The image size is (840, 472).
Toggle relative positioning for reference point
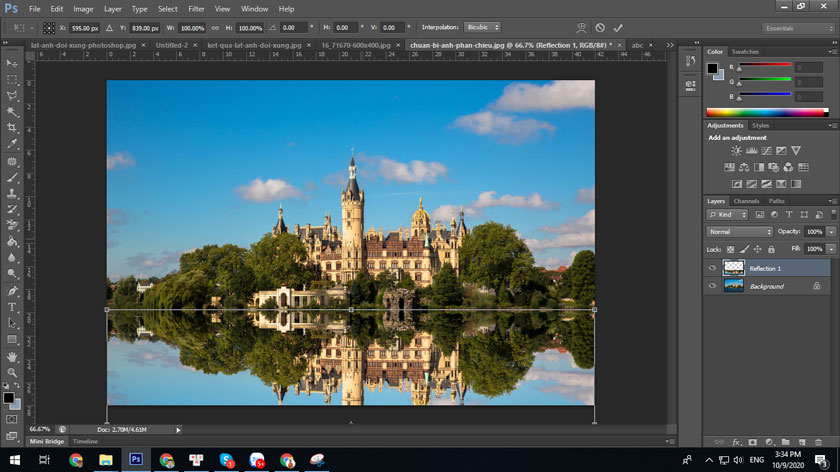coord(109,28)
